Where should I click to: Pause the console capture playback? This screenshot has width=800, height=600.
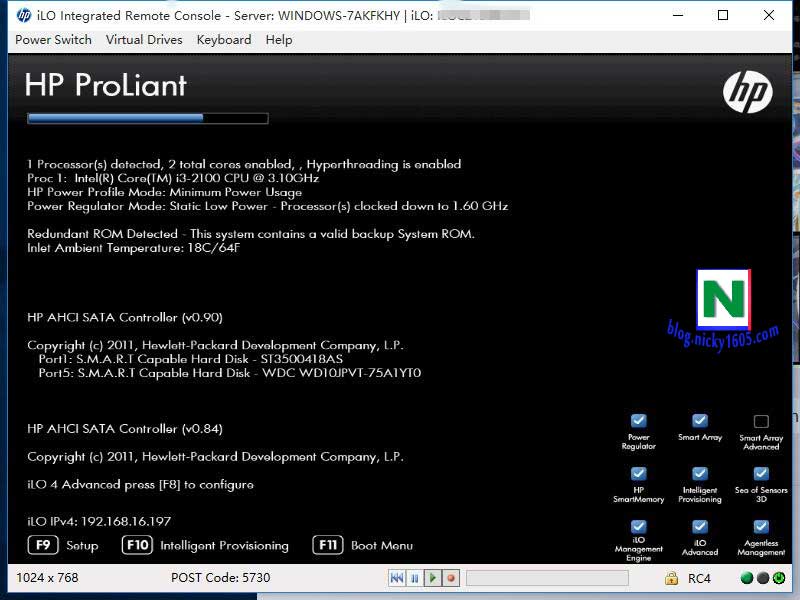[x=414, y=578]
